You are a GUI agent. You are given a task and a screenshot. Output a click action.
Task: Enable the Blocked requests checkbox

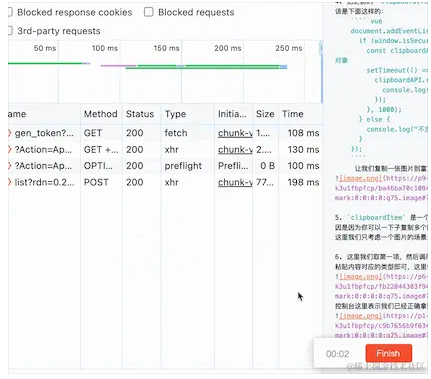148,12
